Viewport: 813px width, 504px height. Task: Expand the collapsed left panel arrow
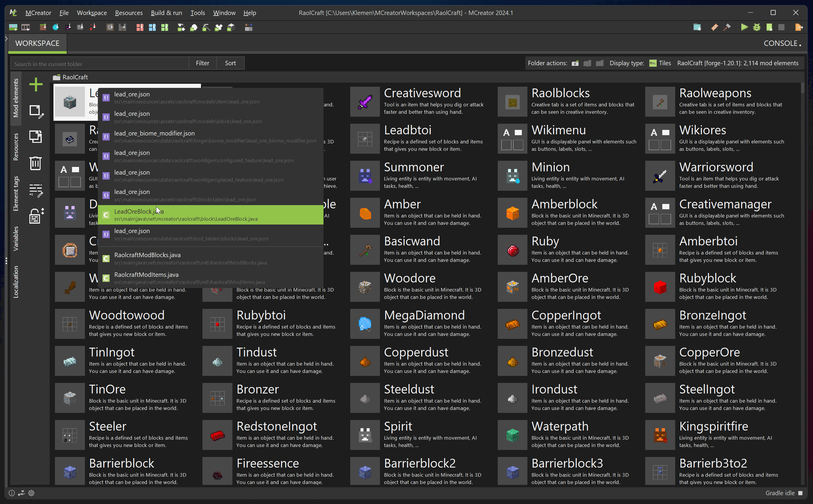tap(6, 39)
